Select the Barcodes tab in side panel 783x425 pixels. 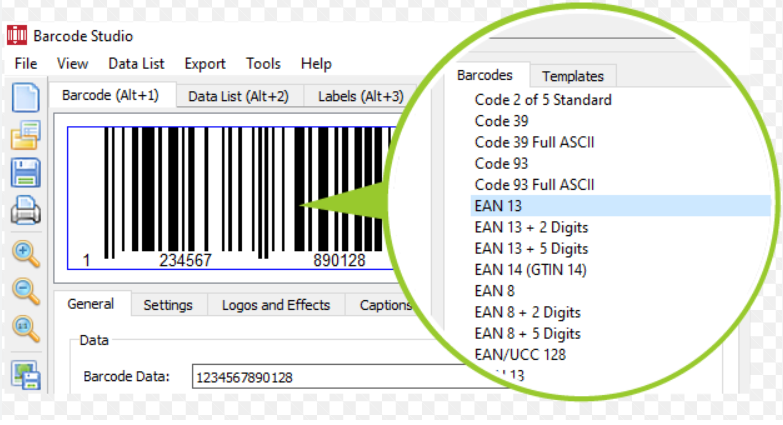485,75
